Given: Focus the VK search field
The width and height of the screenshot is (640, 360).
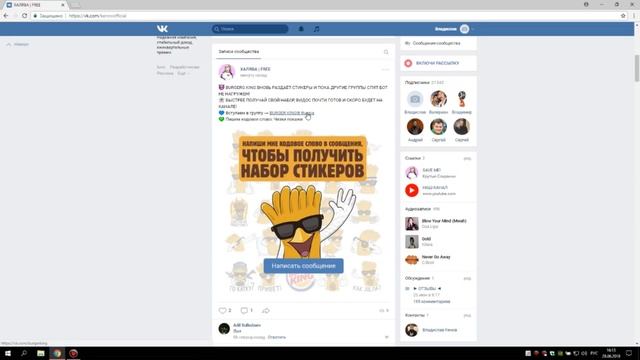Looking at the screenshot, I should pyautogui.click(x=250, y=29).
